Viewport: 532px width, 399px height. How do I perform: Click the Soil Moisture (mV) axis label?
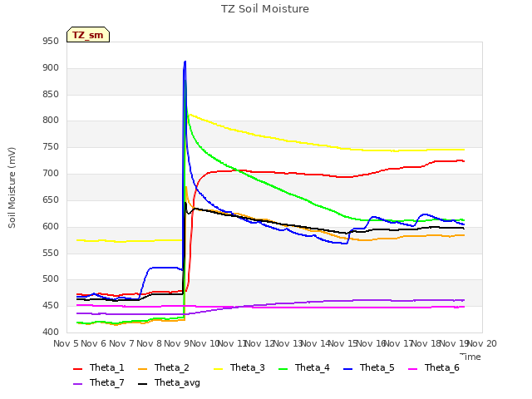click(x=12, y=188)
